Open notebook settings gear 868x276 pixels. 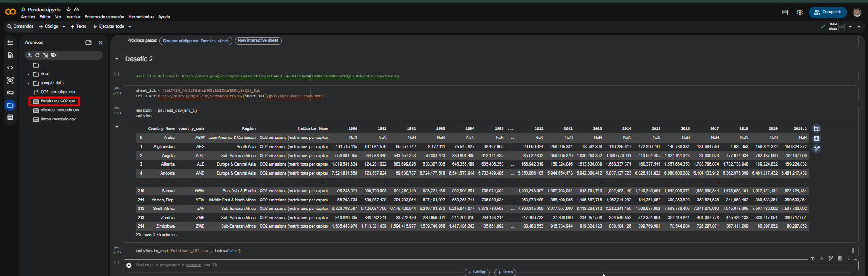tap(800, 13)
